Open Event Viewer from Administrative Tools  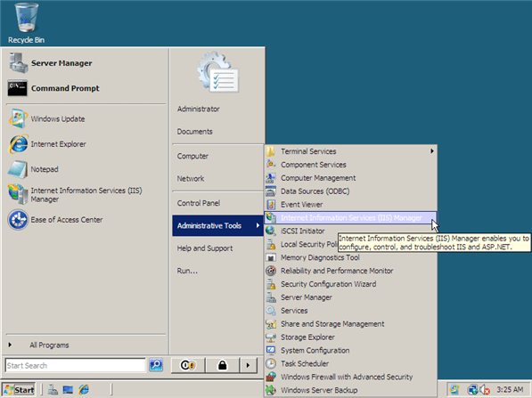(x=351, y=205)
